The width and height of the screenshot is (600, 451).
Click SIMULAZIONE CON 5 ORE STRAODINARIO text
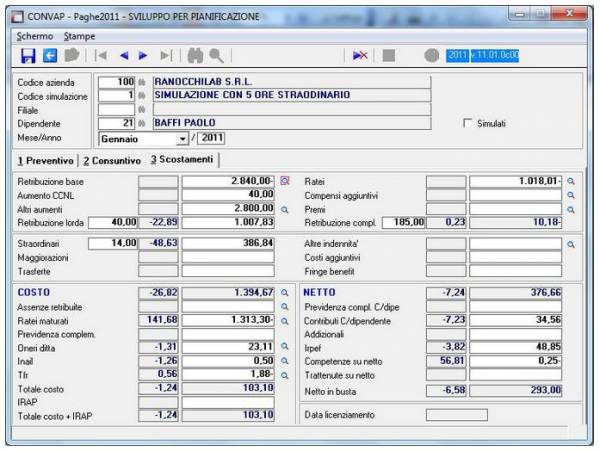[252, 95]
